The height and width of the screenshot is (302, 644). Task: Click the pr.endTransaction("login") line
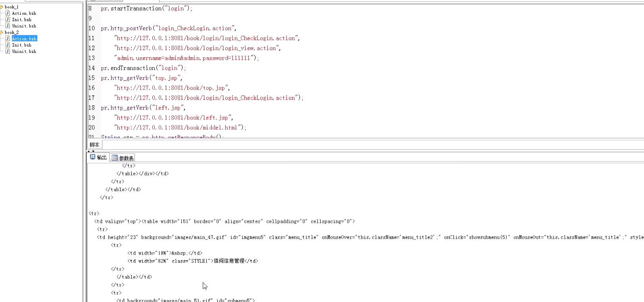coord(143,68)
